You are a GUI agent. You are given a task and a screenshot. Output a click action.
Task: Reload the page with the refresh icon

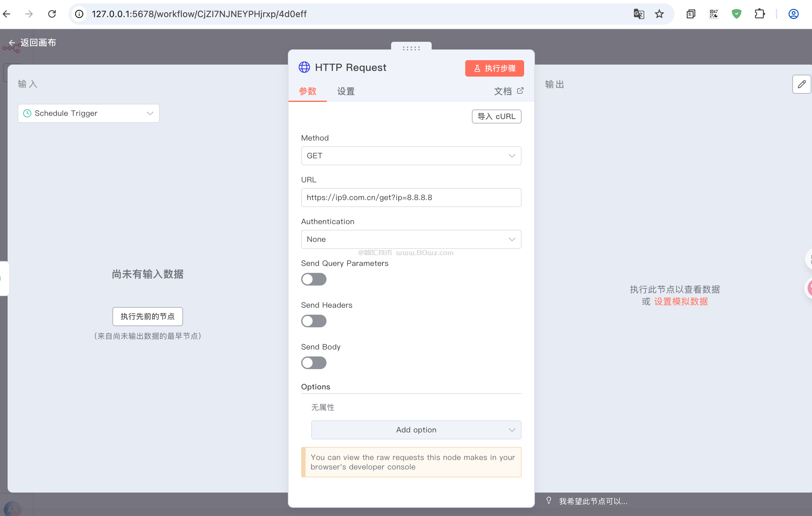pyautogui.click(x=52, y=14)
